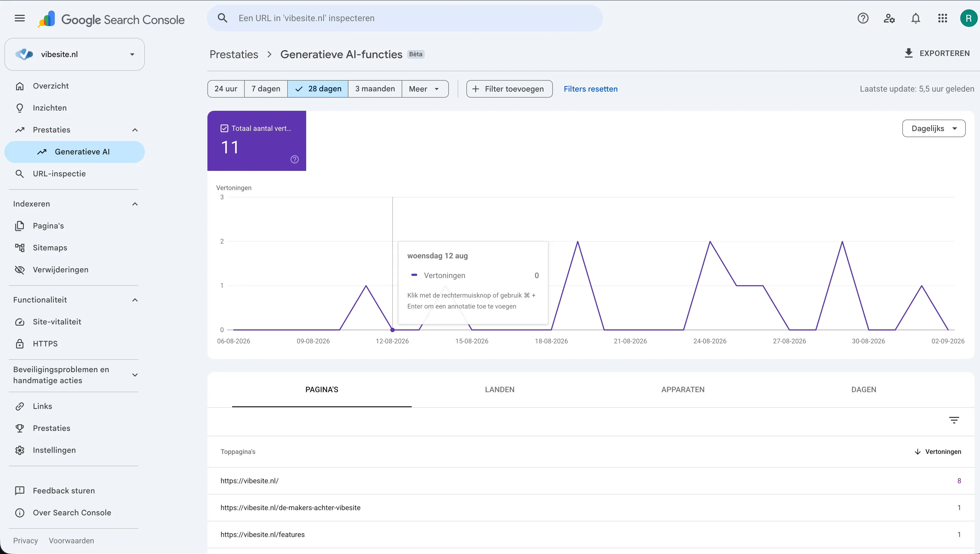Screen dimensions: 980x554
Task: Open the vibesite.nl property selector
Action: point(75,54)
